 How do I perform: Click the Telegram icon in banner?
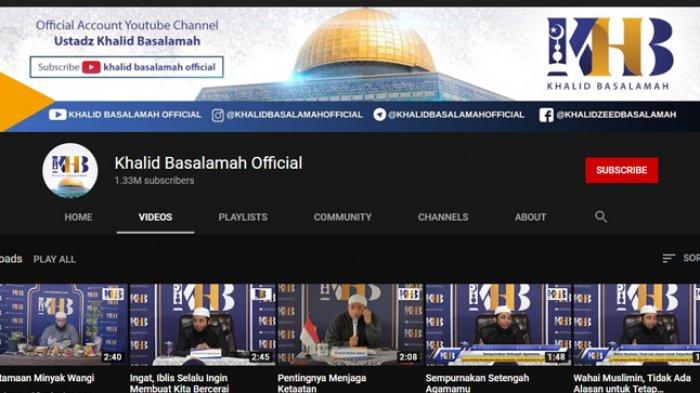pyautogui.click(x=379, y=115)
